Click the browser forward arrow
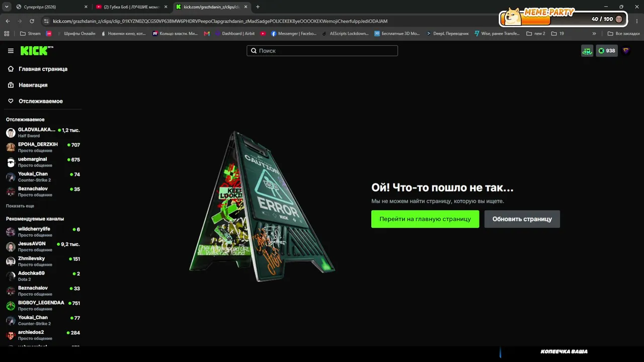The image size is (644, 362). [x=20, y=21]
